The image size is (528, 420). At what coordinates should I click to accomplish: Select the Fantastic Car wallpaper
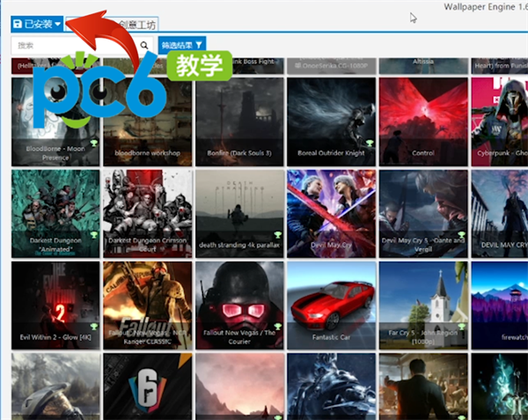click(x=332, y=306)
